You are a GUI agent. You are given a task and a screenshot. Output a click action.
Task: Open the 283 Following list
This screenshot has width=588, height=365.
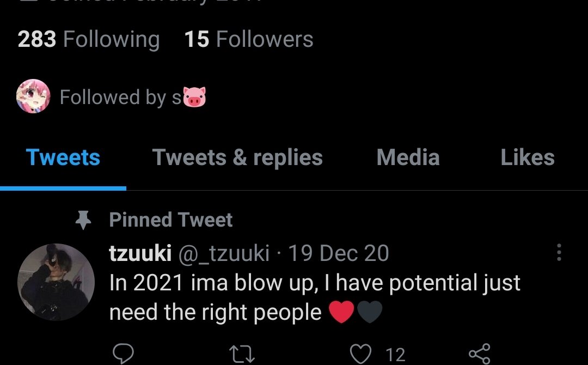coord(89,40)
